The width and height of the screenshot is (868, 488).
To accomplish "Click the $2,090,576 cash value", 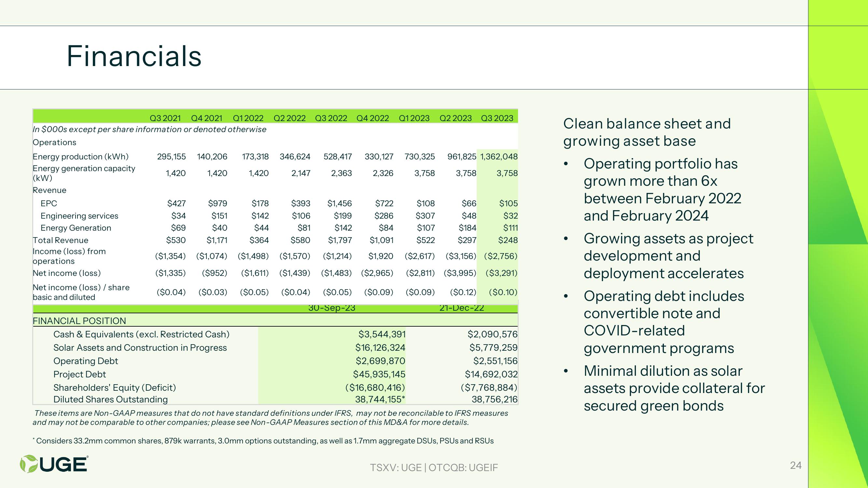I will pyautogui.click(x=492, y=334).
